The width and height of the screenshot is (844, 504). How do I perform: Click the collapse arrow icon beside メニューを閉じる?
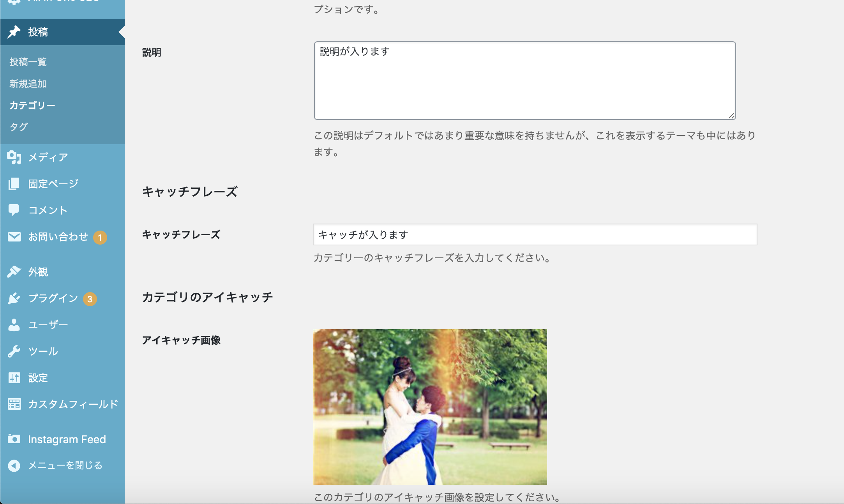tap(14, 466)
